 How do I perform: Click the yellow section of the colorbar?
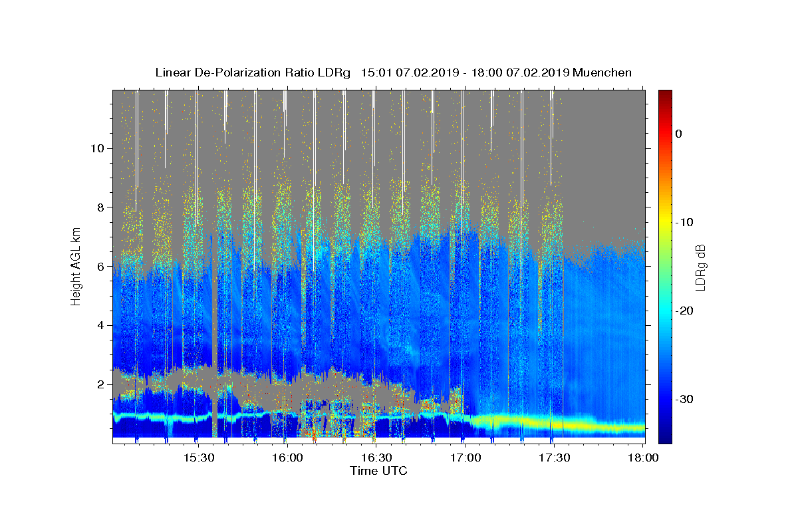pos(665,221)
